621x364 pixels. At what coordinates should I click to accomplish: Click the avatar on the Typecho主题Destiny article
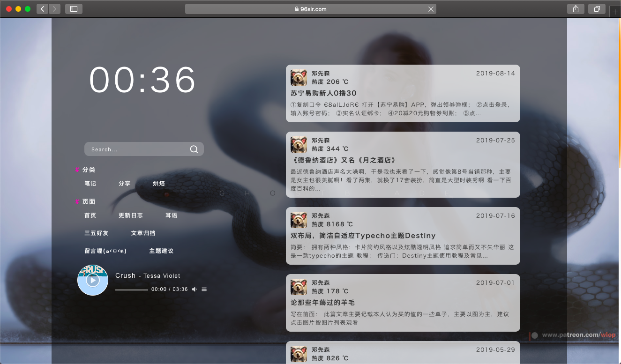coord(299,220)
